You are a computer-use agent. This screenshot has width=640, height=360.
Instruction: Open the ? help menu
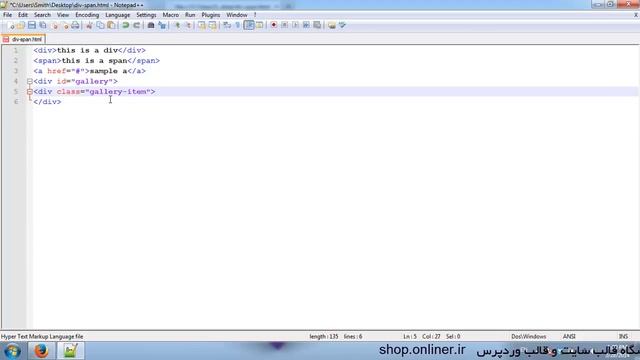coord(255,15)
